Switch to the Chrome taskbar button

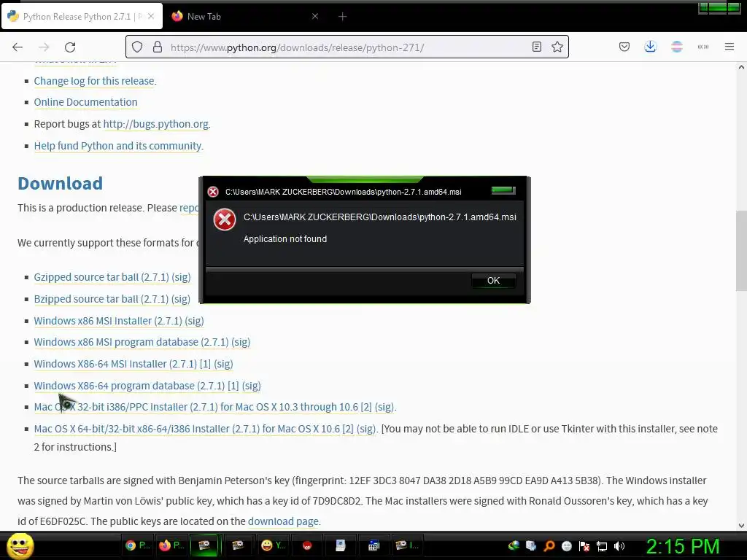137,545
